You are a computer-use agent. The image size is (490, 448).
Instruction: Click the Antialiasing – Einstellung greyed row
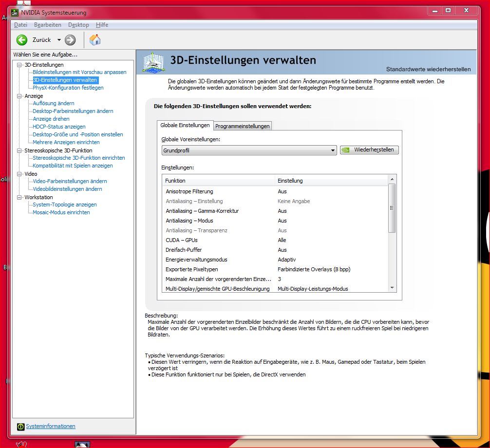[275, 201]
